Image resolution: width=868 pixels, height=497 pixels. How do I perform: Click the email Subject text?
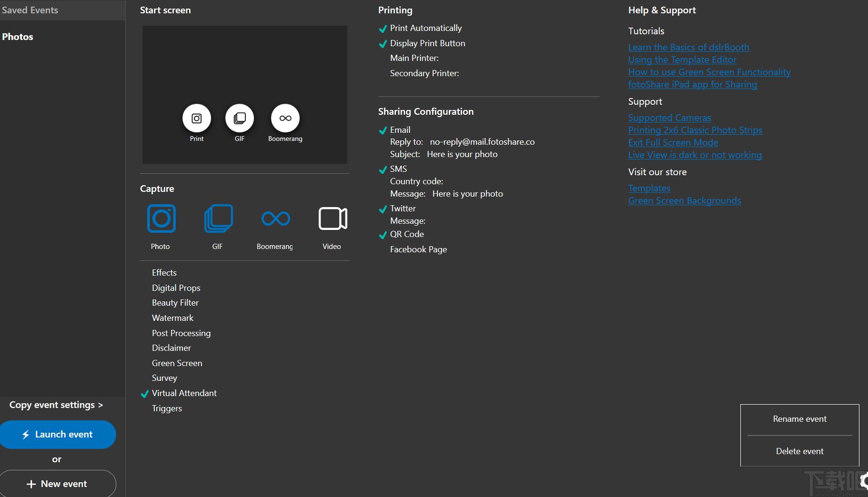[462, 154]
